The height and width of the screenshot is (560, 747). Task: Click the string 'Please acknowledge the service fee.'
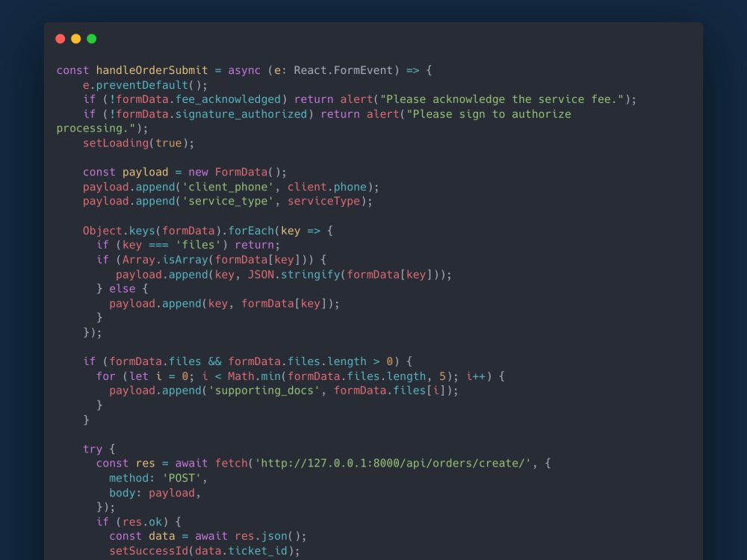point(502,99)
